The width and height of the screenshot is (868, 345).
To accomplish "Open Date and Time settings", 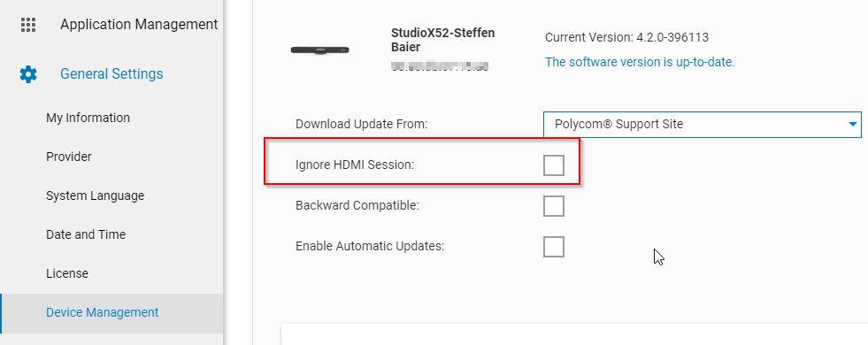I will (x=86, y=234).
